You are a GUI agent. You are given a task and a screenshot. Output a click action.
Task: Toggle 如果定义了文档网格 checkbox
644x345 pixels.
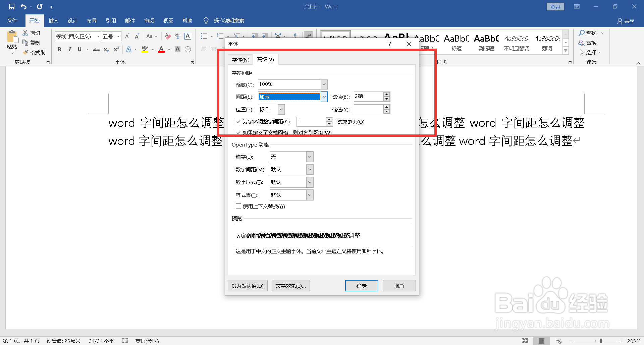[x=238, y=132]
